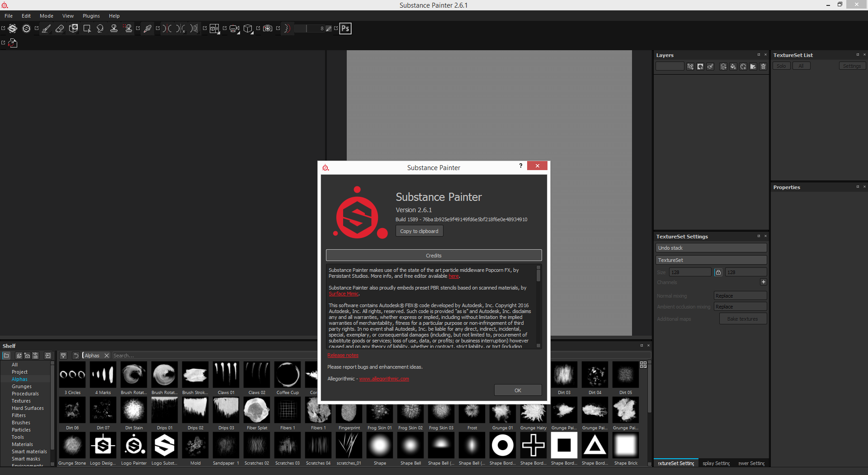Image resolution: width=868 pixels, height=475 pixels.
Task: Click the Credits button in dialog
Action: tap(434, 256)
